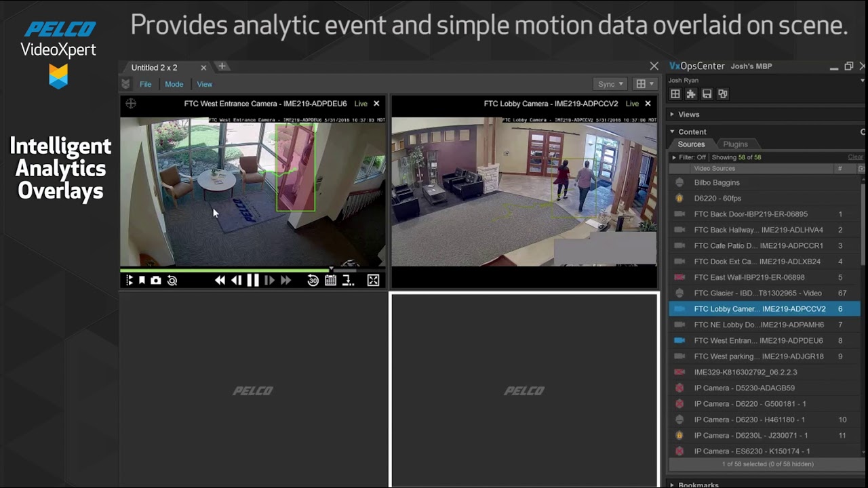
Task: Close the FTC Lobby Camera cell
Action: (648, 104)
